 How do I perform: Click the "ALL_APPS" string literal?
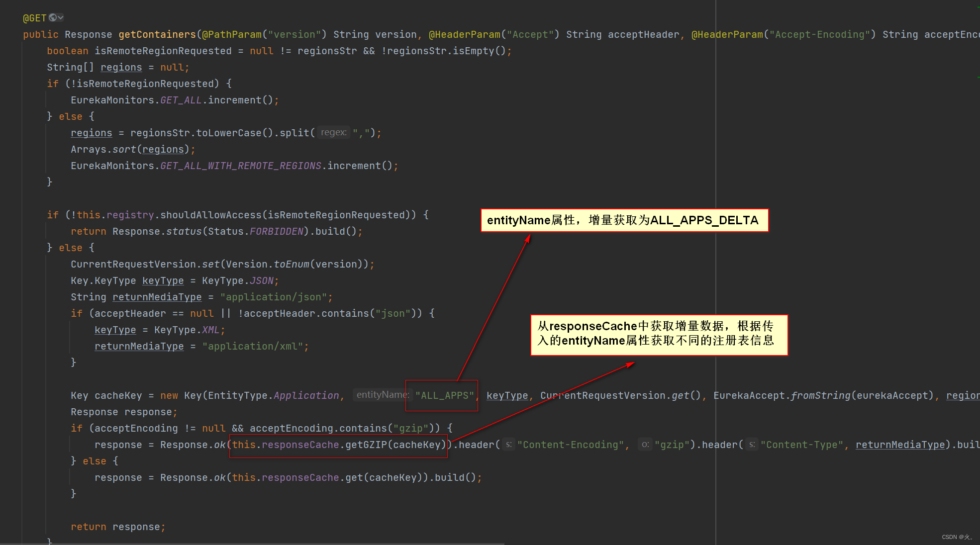[445, 395]
